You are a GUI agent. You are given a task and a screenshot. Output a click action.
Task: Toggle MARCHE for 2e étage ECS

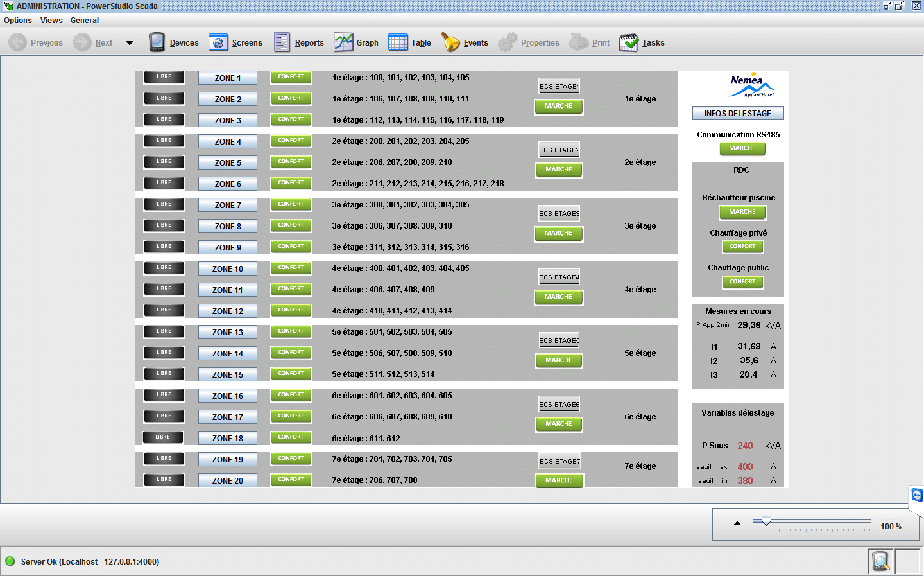pyautogui.click(x=559, y=170)
